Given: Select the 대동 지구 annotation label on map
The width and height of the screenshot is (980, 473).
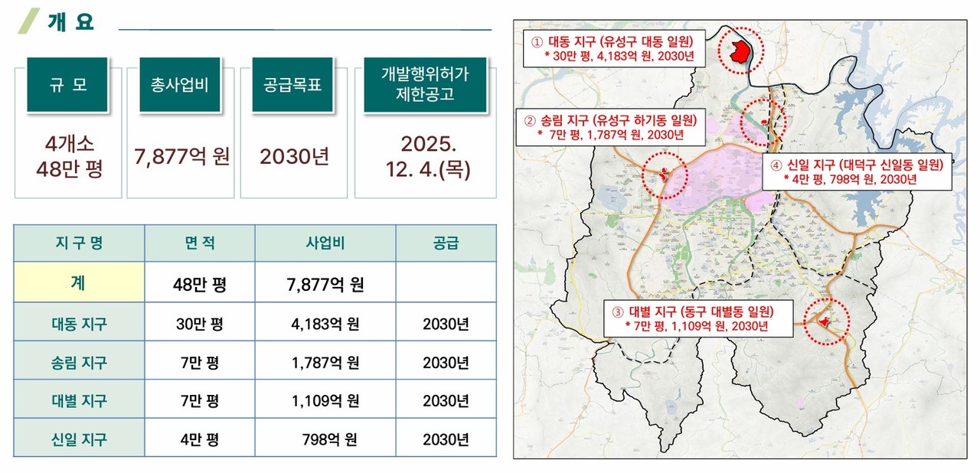Looking at the screenshot, I should [613, 48].
